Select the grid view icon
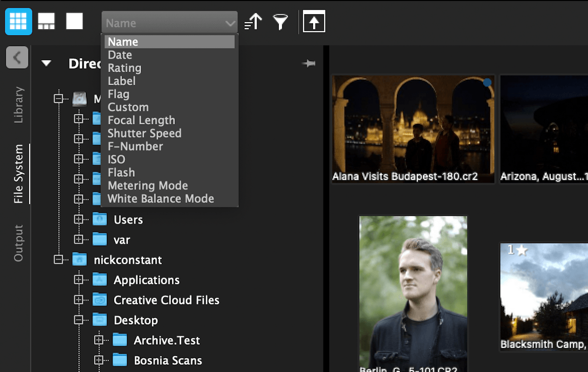The image size is (588, 372). (x=19, y=21)
